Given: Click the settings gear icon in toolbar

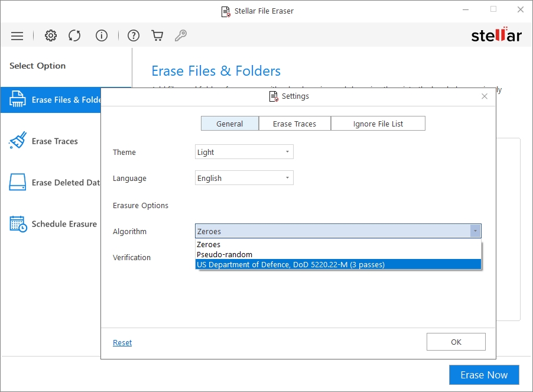Looking at the screenshot, I should (51, 36).
